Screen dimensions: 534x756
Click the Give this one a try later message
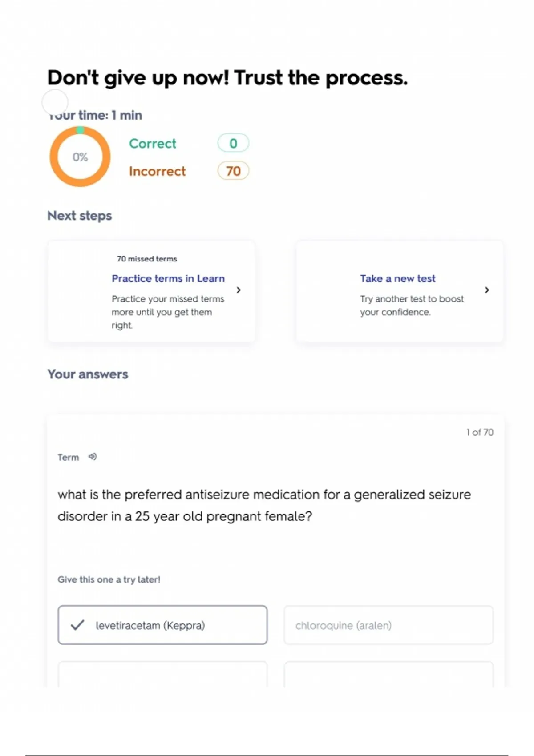point(109,579)
